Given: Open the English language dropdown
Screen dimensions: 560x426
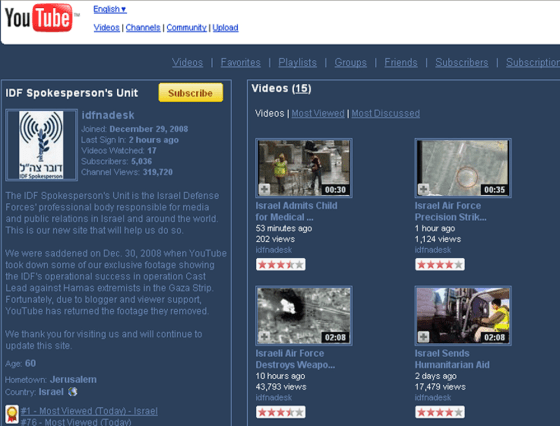Looking at the screenshot, I should pos(110,9).
